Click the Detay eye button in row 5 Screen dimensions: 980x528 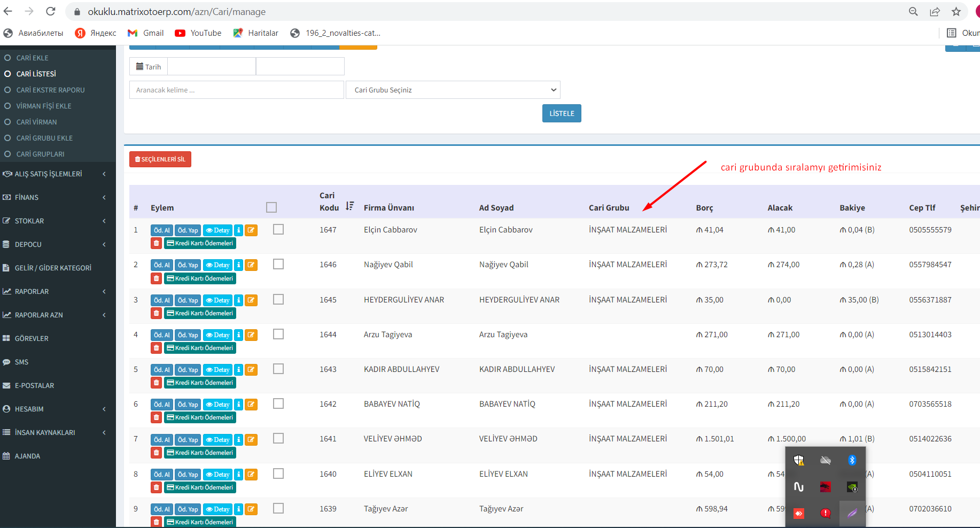click(217, 370)
